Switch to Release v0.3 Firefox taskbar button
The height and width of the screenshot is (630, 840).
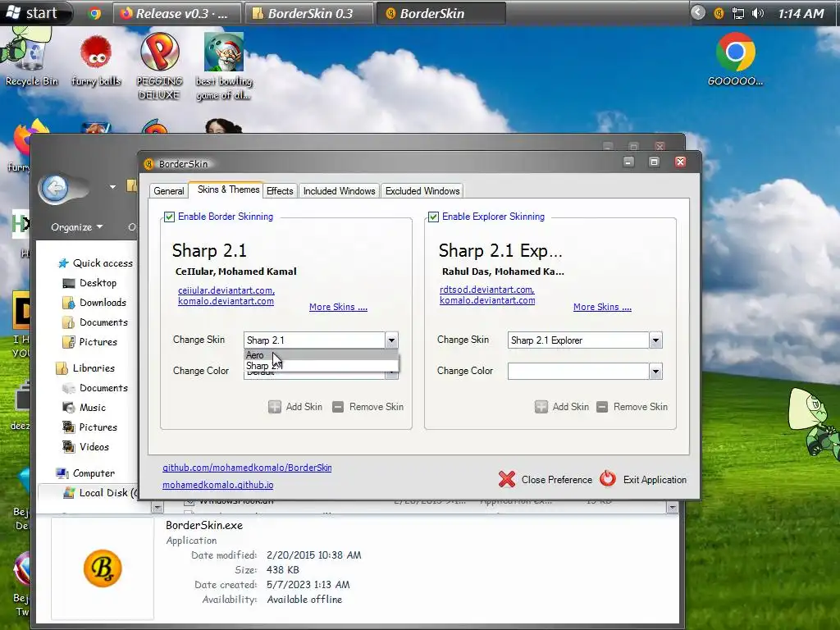tap(176, 13)
